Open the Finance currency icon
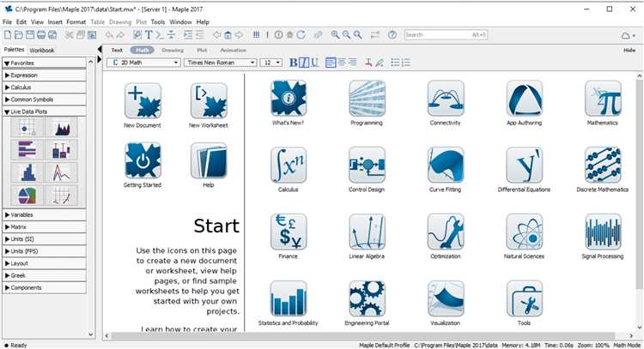The image size is (644, 349). coord(289,232)
